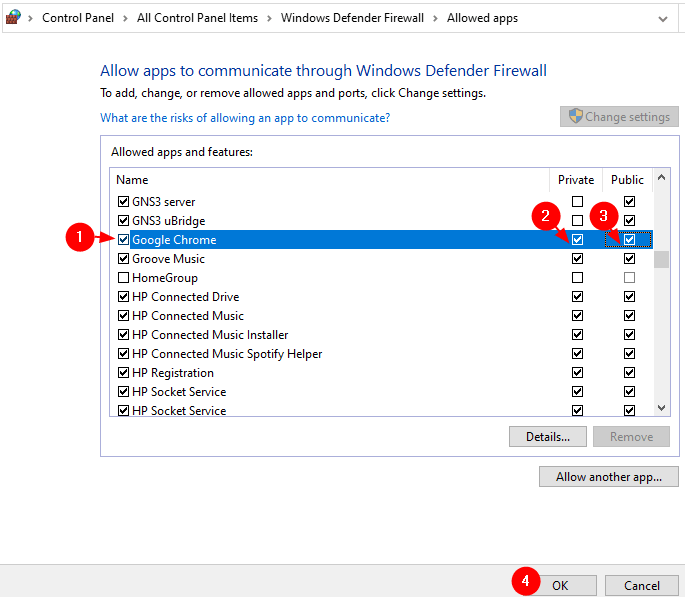Click the Remove button
This screenshot has height=597, width=685.
(631, 437)
